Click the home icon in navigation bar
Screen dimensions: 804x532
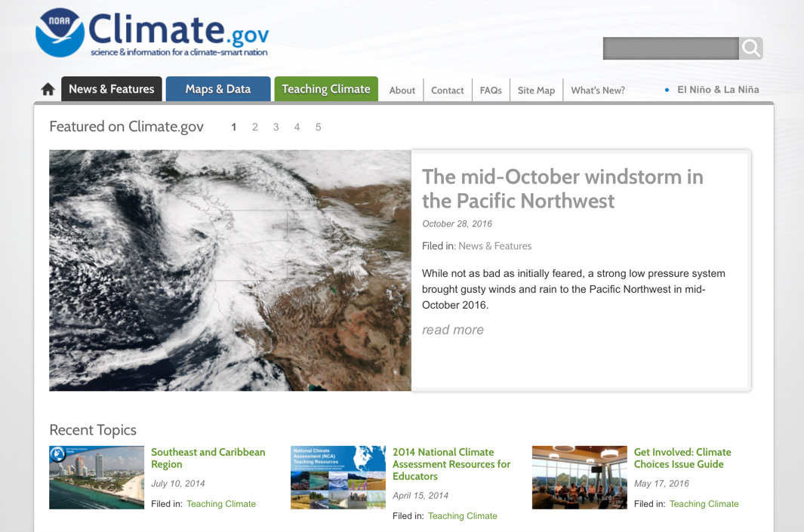coord(48,90)
